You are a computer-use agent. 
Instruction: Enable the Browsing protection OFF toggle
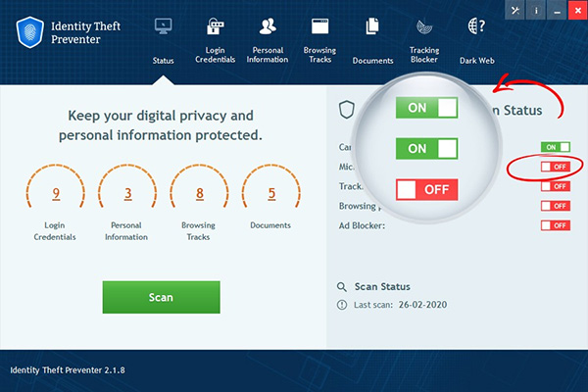coord(556,206)
